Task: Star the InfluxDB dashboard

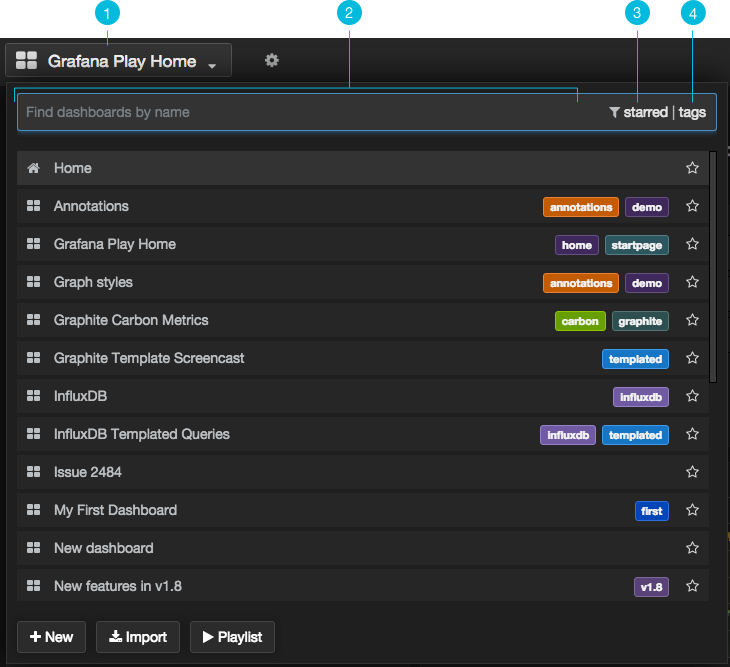Action: tap(692, 396)
